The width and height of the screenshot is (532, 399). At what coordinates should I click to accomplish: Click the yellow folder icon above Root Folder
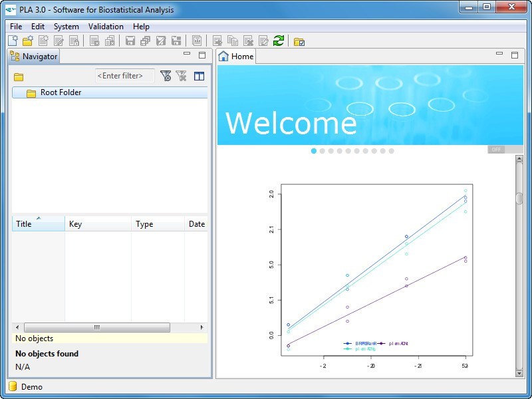(19, 77)
